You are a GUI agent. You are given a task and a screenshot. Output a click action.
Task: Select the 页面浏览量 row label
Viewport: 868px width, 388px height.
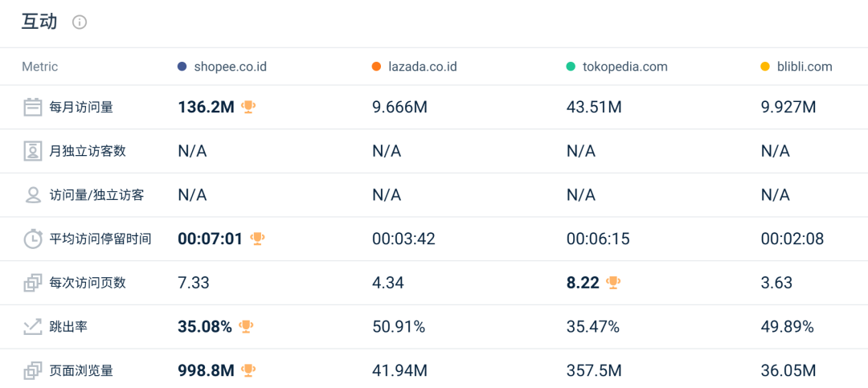pos(81,370)
